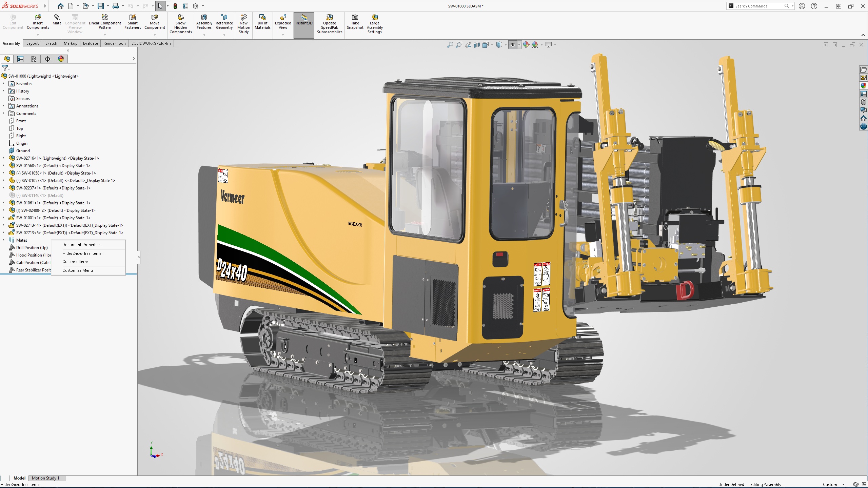Click Document Properties in context menu
868x488 pixels.
pos(83,245)
